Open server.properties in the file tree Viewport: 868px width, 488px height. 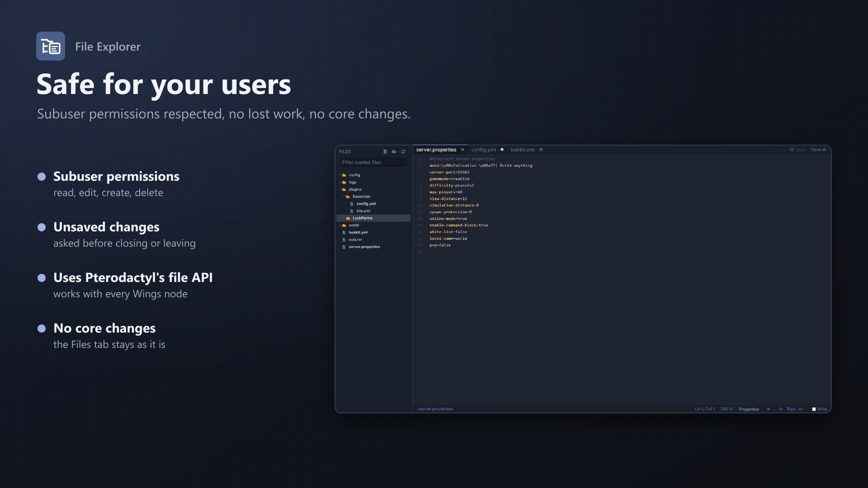(364, 247)
